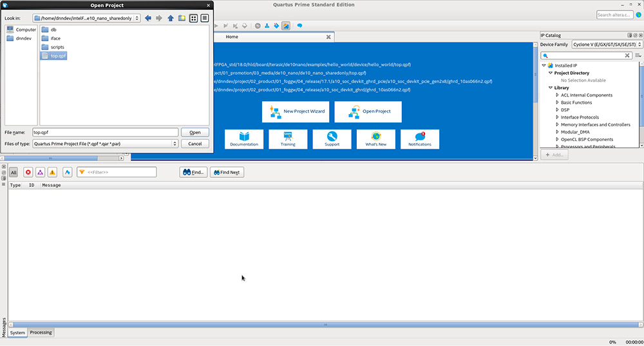Expand DSP category

point(557,110)
